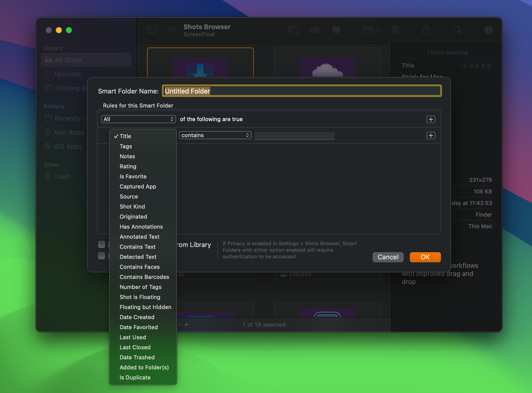The width and height of the screenshot is (532, 393).
Task: Choose Annotated Text menu entry
Action: [143, 237]
